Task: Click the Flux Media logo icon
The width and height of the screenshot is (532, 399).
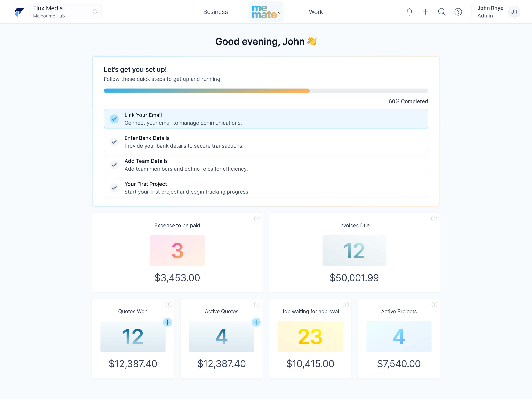Action: (x=19, y=12)
